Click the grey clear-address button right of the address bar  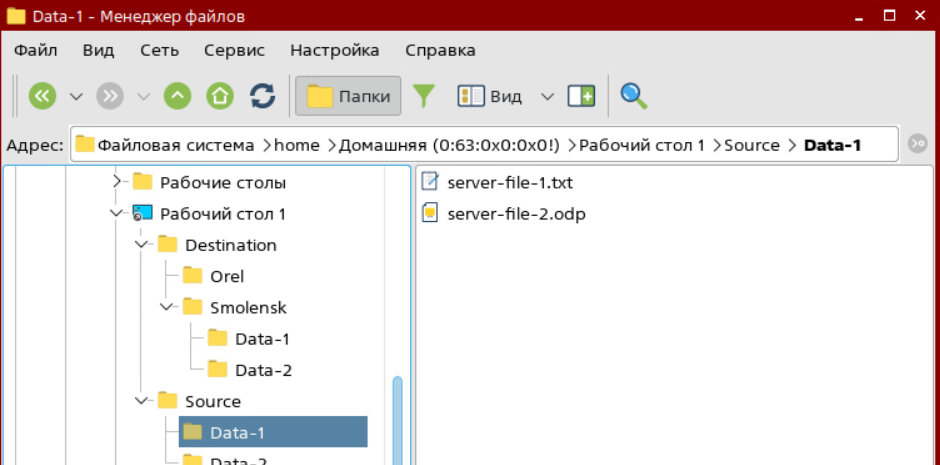917,143
